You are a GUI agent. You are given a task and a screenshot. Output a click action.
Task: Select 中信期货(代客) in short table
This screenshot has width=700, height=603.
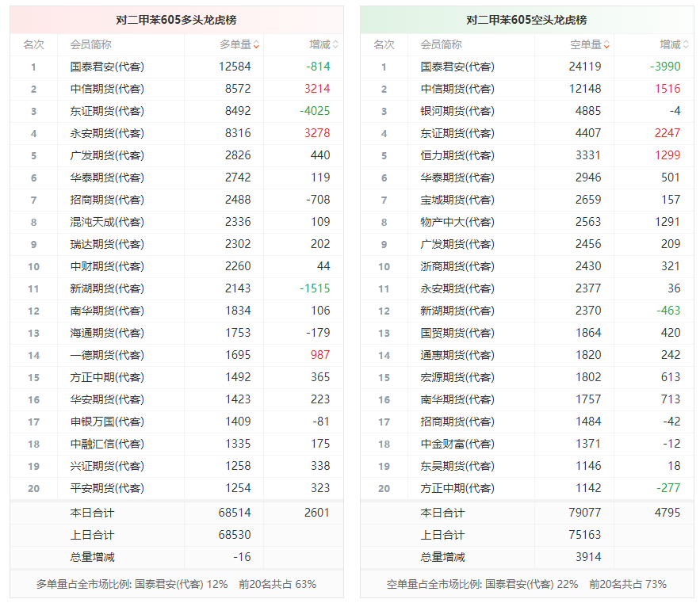pyautogui.click(x=457, y=89)
